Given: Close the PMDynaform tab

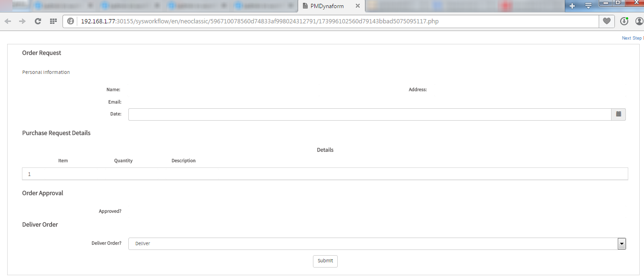Looking at the screenshot, I should point(357,6).
